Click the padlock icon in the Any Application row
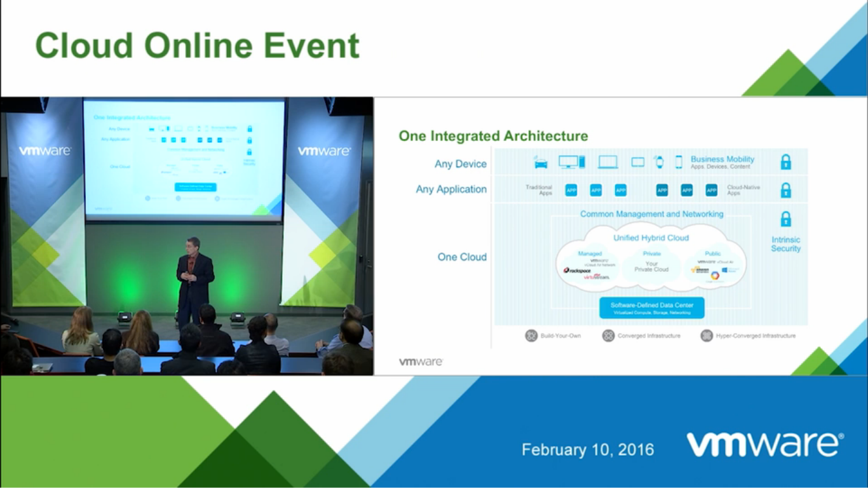The image size is (868, 488). (x=786, y=190)
